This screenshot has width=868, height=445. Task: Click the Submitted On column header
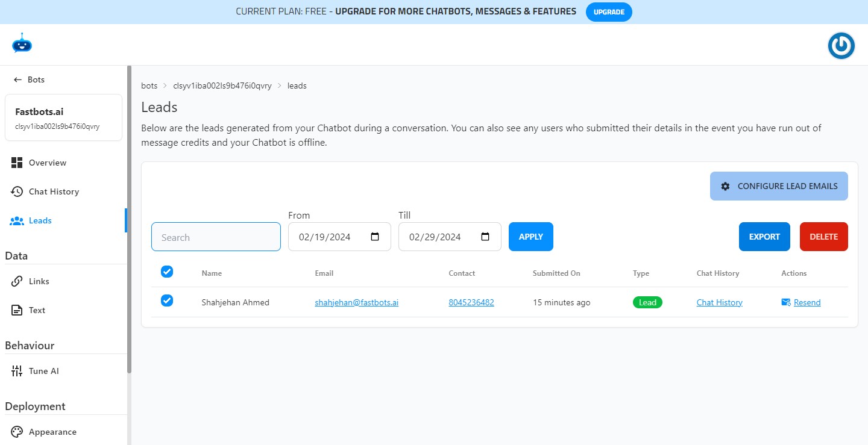556,273
